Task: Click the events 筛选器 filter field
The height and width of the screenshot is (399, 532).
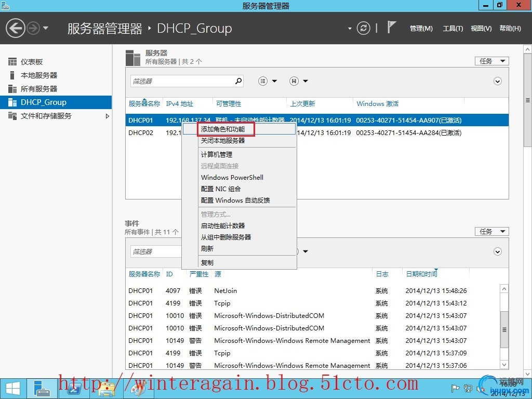Action: (156, 251)
